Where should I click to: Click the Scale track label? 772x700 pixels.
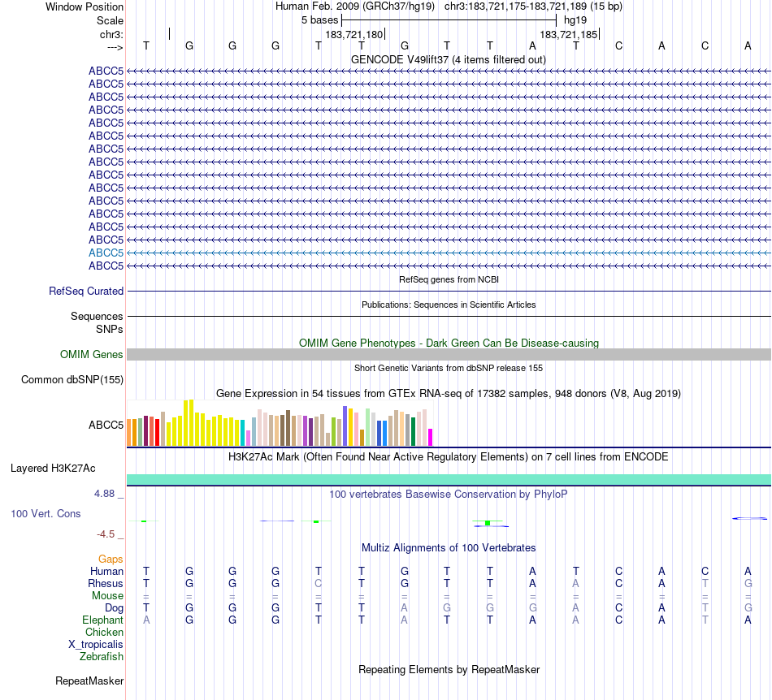pos(110,20)
